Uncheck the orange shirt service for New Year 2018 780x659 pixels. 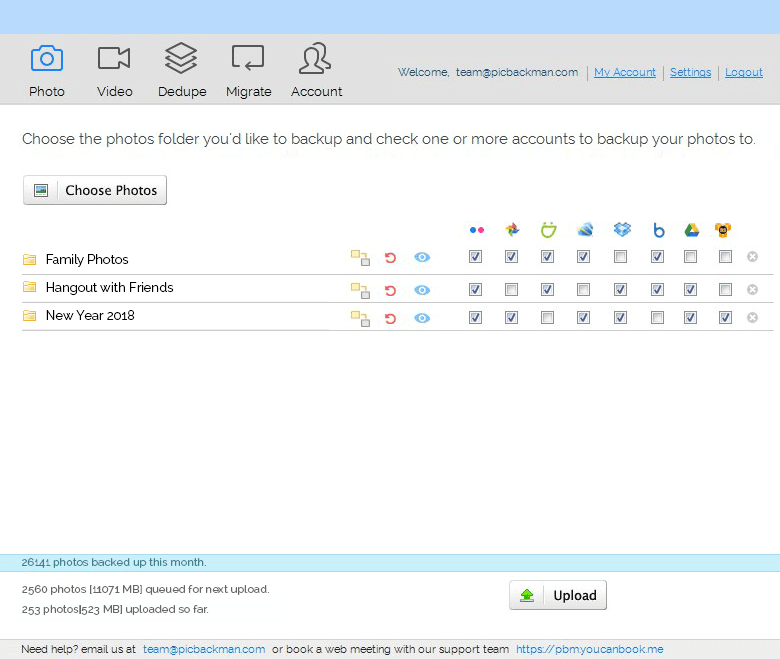tap(726, 317)
